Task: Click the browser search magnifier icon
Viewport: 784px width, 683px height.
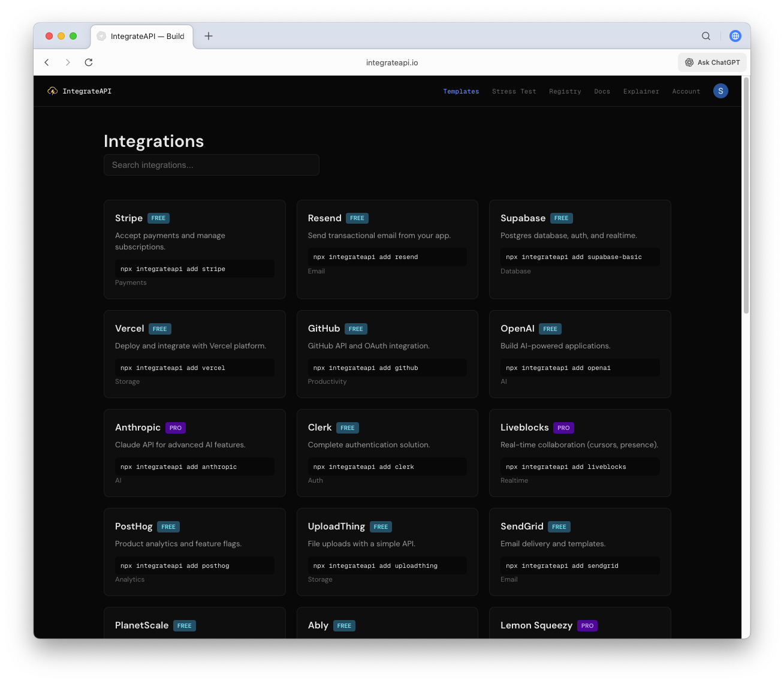Action: [x=706, y=36]
